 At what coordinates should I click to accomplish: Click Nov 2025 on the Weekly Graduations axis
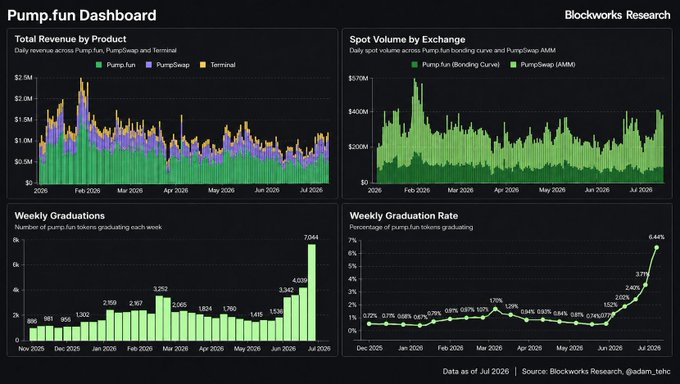click(31, 348)
